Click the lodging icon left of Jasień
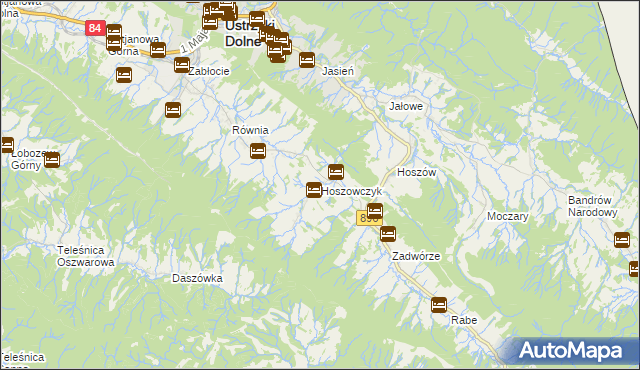The width and height of the screenshot is (640, 370). pos(307,60)
